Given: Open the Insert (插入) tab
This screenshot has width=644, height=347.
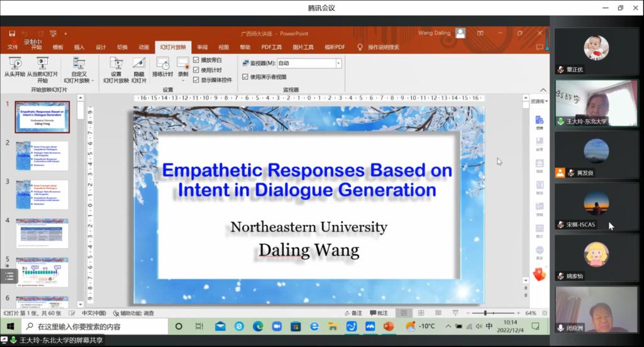Looking at the screenshot, I should pos(79,47).
